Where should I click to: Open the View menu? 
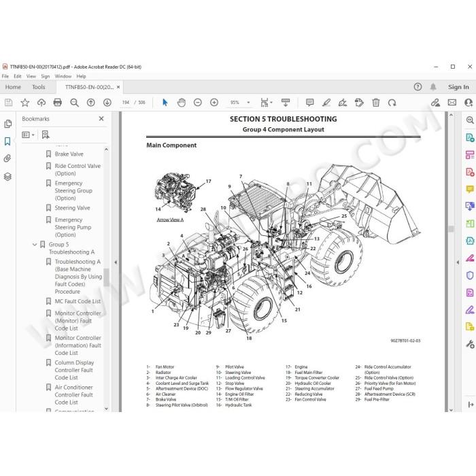tap(31, 76)
